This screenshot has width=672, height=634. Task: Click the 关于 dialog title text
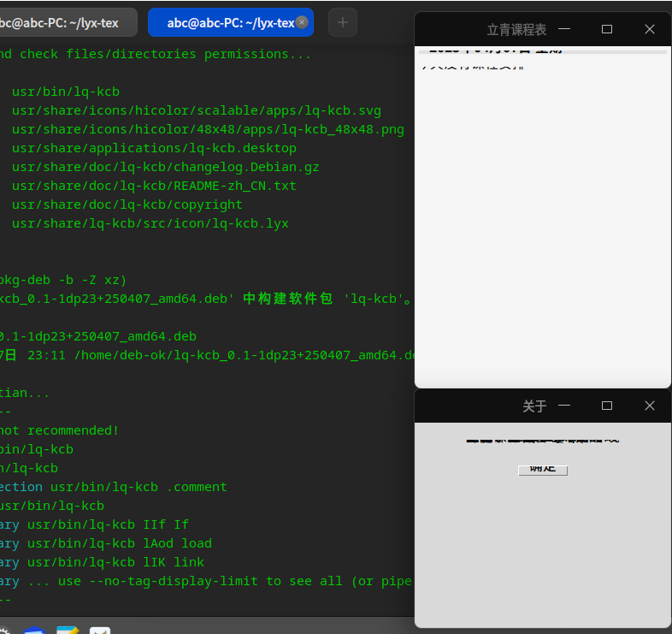pyautogui.click(x=534, y=406)
